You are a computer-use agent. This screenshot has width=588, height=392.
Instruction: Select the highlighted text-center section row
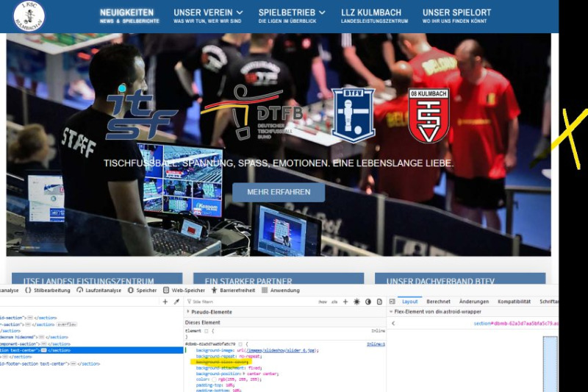point(91,350)
